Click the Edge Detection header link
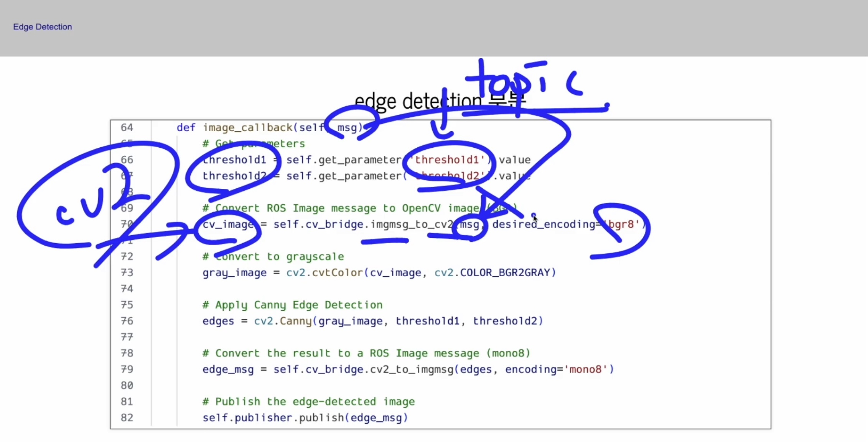This screenshot has height=442, width=868. tap(42, 27)
